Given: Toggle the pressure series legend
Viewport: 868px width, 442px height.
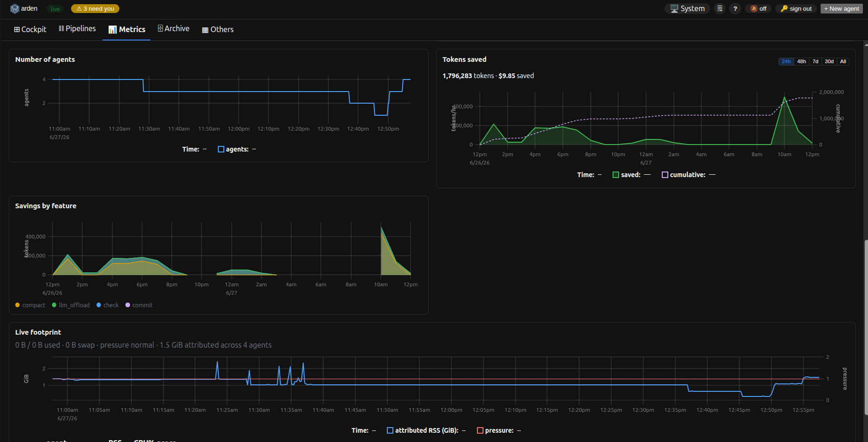Looking at the screenshot, I should coord(496,430).
